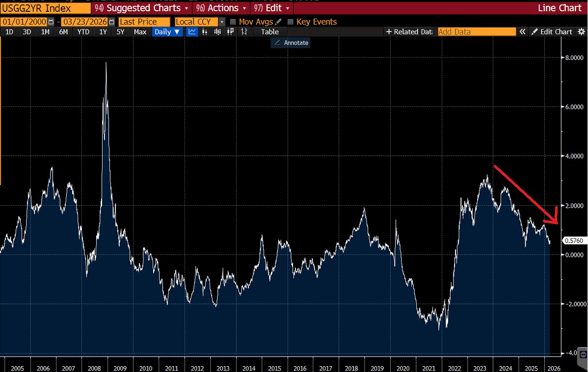Collapse panel with double-chevron icon
Screen dimensions: 588x372
522,32
